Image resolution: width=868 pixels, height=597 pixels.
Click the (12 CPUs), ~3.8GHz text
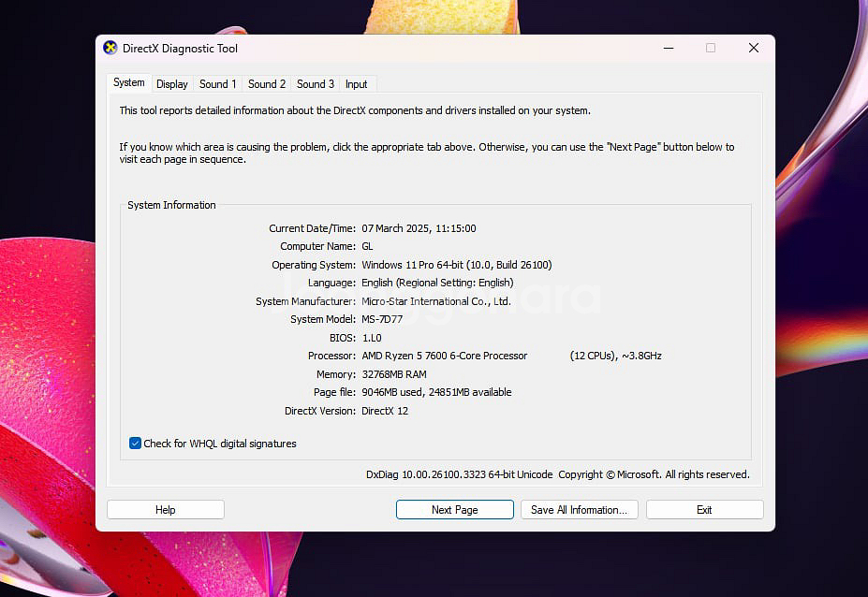pos(615,356)
